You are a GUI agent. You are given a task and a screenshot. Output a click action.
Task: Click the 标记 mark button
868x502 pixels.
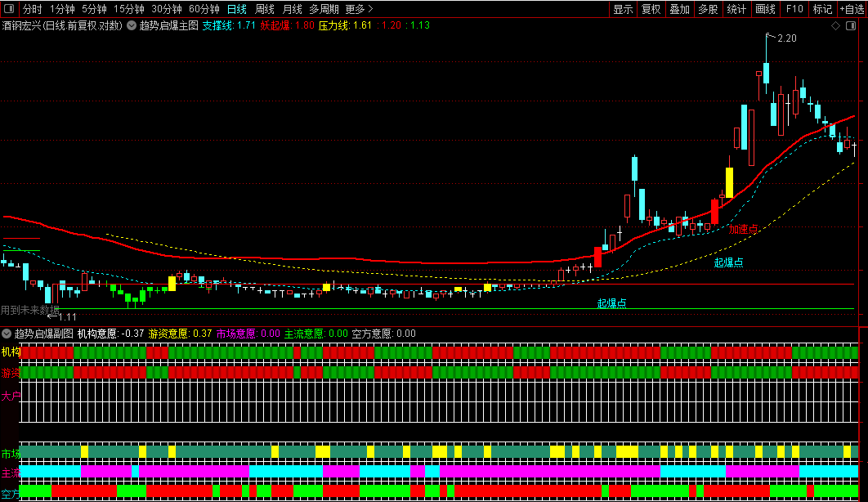pos(822,10)
